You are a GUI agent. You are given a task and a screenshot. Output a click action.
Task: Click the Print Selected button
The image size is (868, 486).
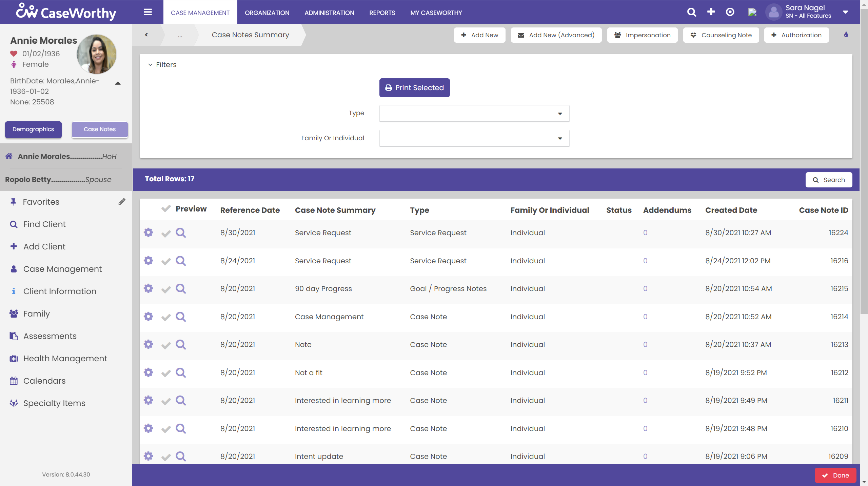(x=414, y=87)
